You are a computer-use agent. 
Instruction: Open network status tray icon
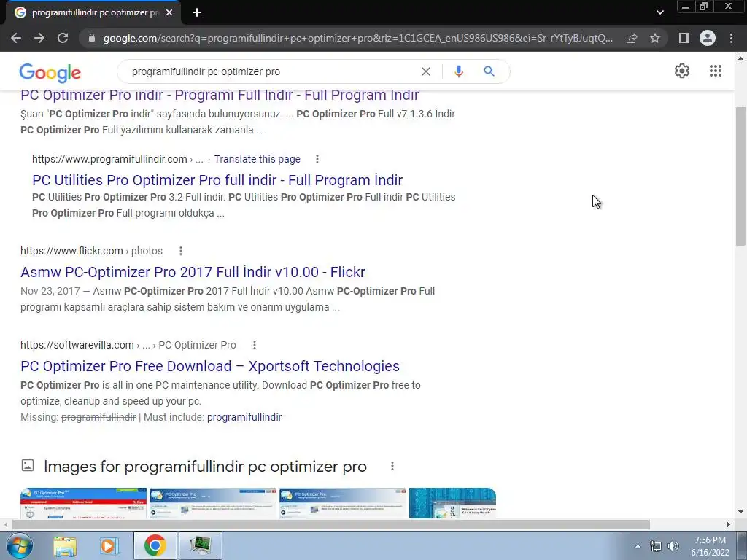coord(656,546)
